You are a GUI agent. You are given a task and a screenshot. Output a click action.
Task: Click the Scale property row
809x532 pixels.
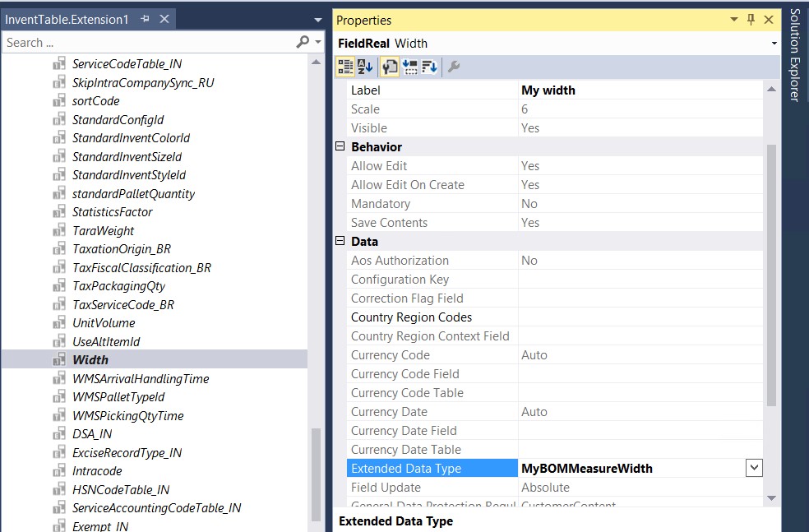[555, 109]
